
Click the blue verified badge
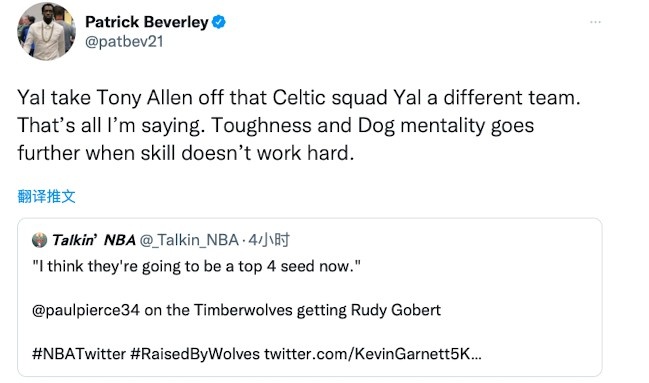tap(219, 22)
